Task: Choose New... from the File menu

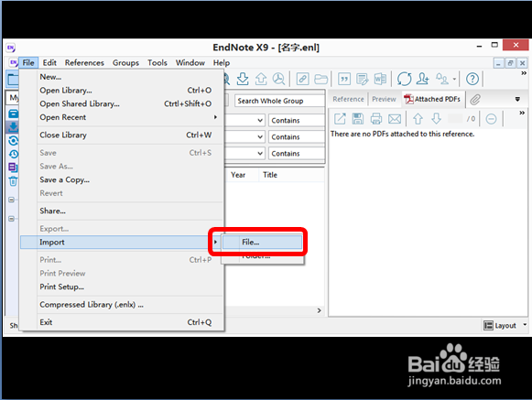Action: pyautogui.click(x=122, y=77)
